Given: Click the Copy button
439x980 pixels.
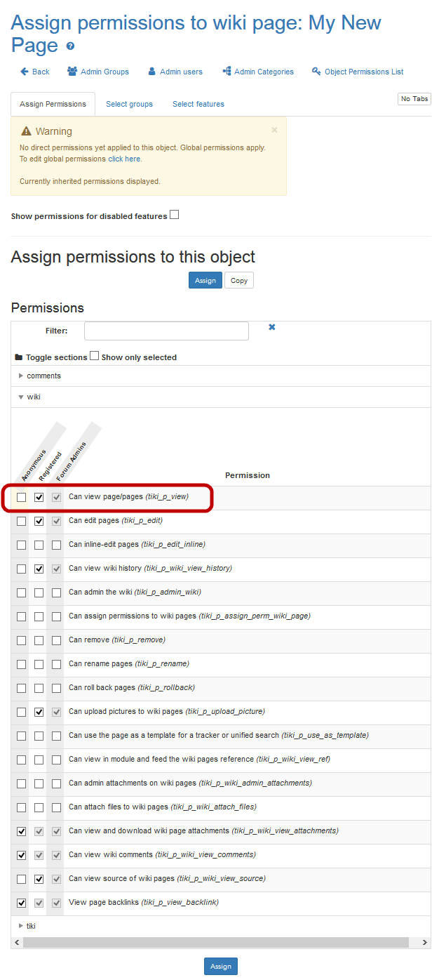Looking at the screenshot, I should (x=239, y=280).
